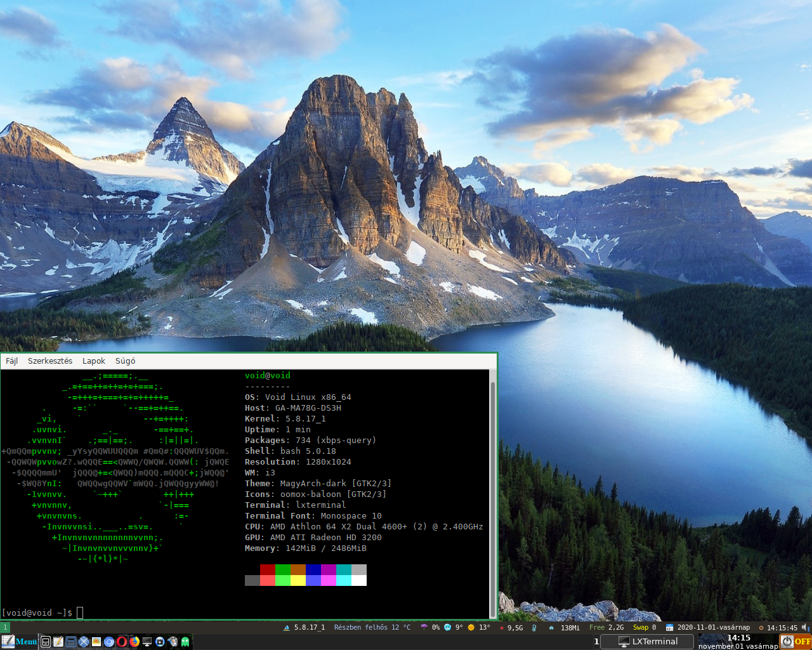Switch to LXTerminal taskbar entry
This screenshot has width=812, height=650.
(648, 641)
